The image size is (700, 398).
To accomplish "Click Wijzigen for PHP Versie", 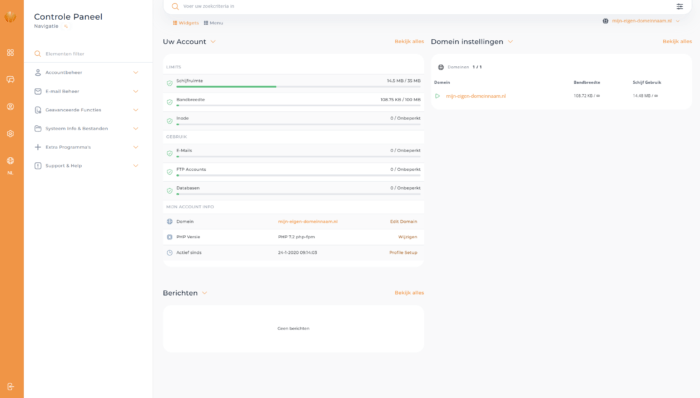I will point(408,237).
